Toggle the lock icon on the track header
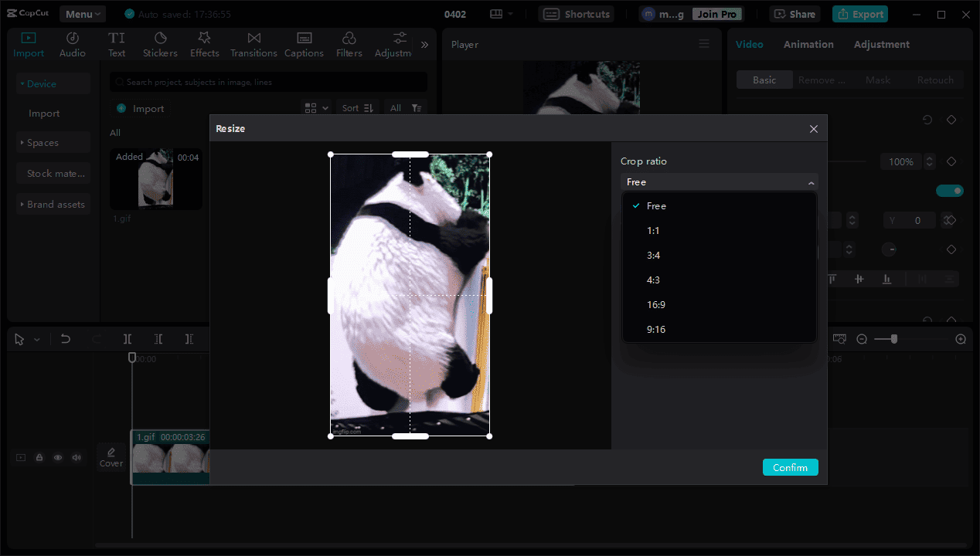This screenshot has width=980, height=556. tap(39, 457)
